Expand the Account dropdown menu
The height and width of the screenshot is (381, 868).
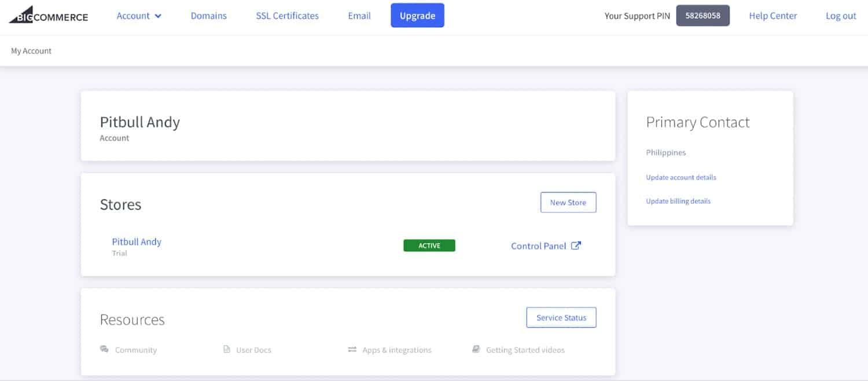139,16
